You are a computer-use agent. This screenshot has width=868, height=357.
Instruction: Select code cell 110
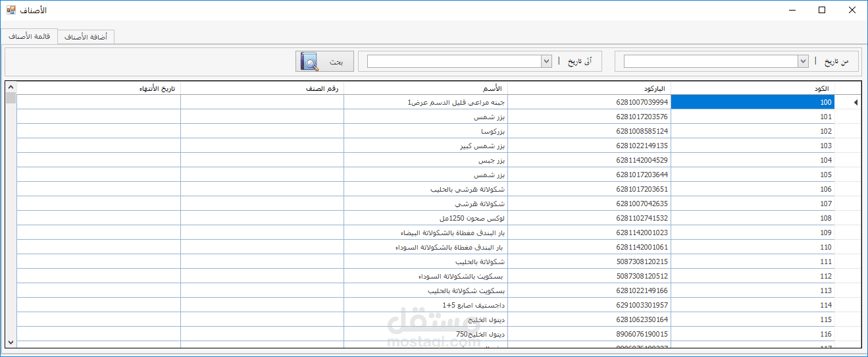[753, 247]
